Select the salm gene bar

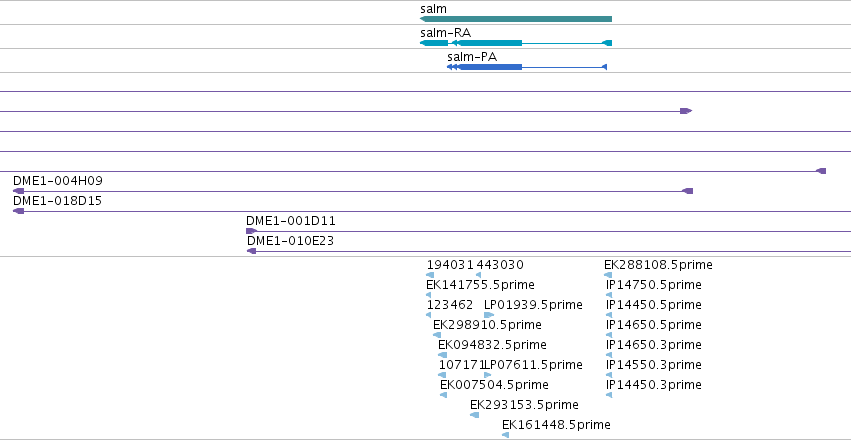pos(516,19)
